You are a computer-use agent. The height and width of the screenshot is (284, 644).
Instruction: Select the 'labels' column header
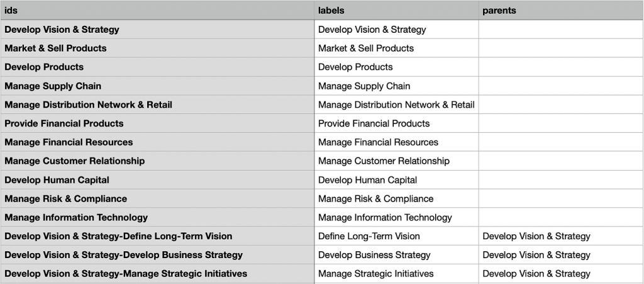(396, 10)
